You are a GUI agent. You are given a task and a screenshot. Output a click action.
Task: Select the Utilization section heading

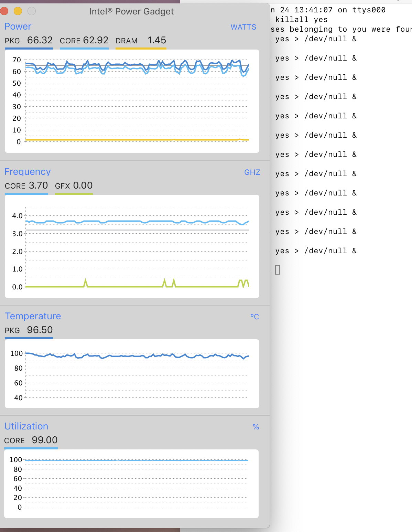tap(26, 426)
